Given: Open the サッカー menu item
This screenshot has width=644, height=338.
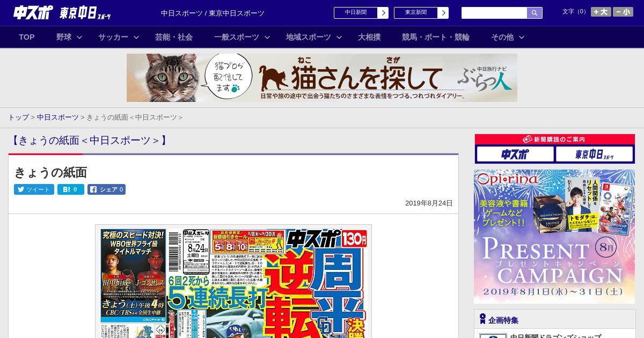Looking at the screenshot, I should click(x=113, y=37).
